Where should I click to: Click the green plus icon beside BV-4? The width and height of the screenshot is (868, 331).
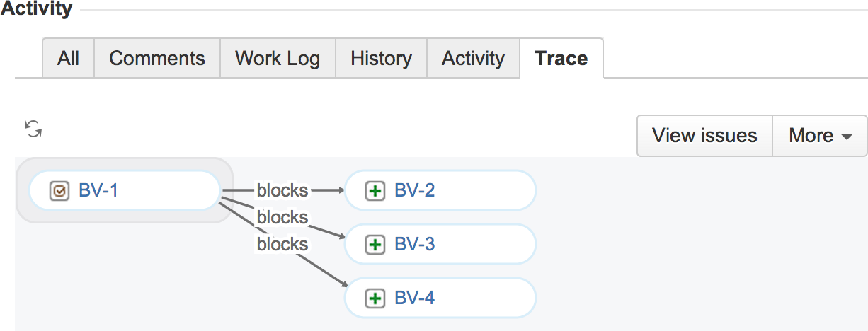pos(375,298)
